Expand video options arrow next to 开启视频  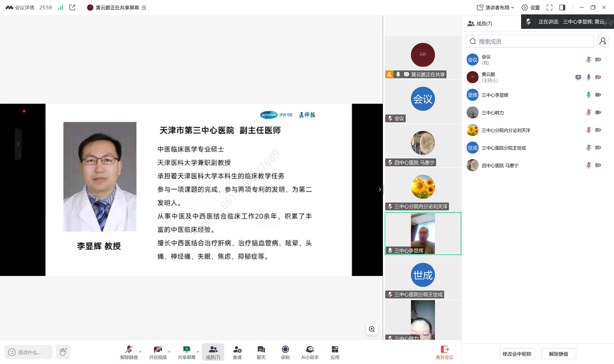click(x=169, y=352)
